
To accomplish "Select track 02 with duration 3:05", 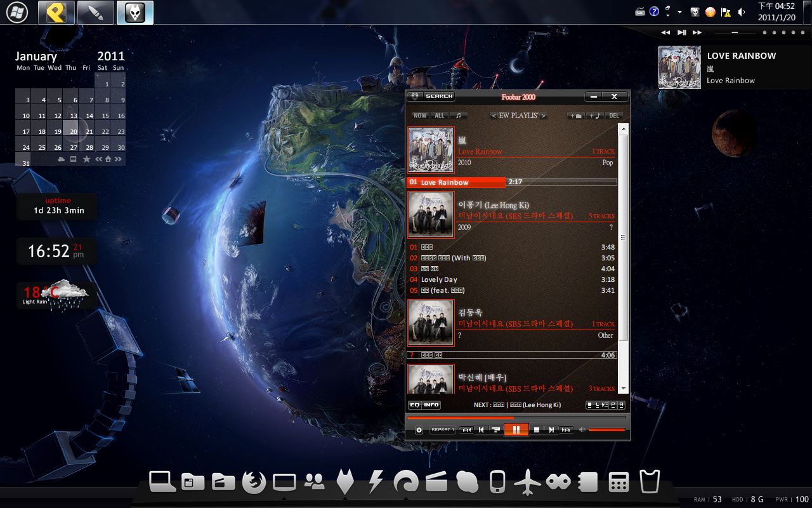I will pyautogui.click(x=512, y=258).
